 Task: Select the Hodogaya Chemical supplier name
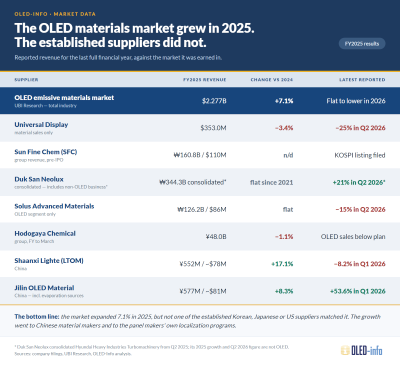pyautogui.click(x=45, y=233)
